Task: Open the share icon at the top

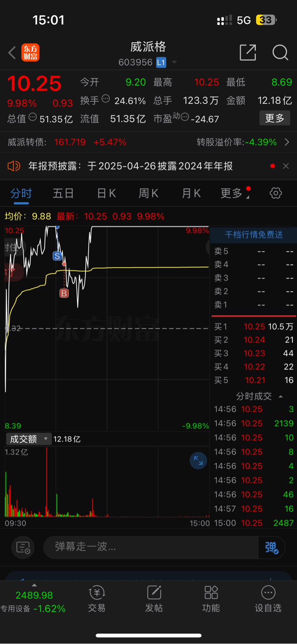Action: pos(248,52)
